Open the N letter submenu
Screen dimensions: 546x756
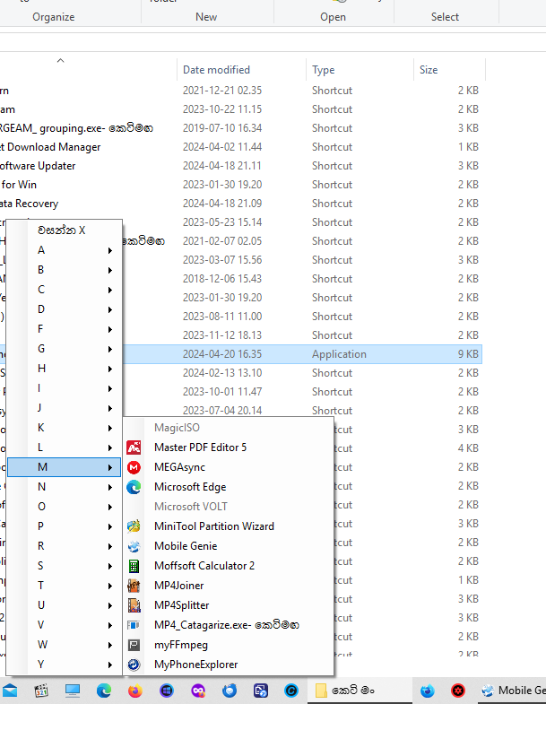[x=64, y=487]
